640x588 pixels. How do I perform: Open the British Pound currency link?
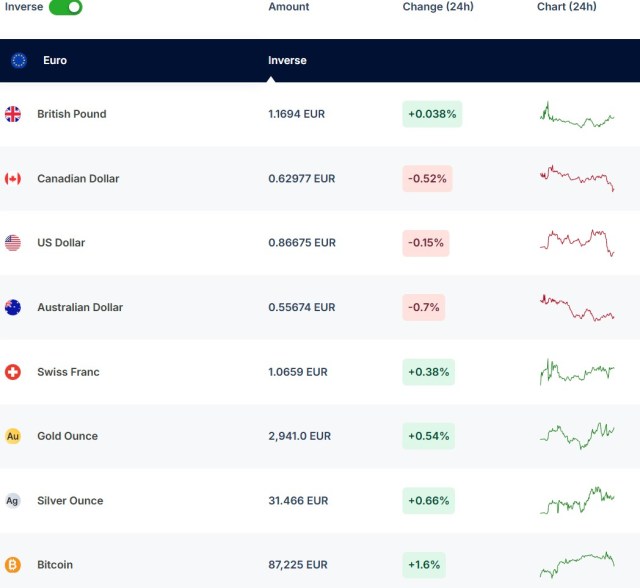pyautogui.click(x=71, y=114)
